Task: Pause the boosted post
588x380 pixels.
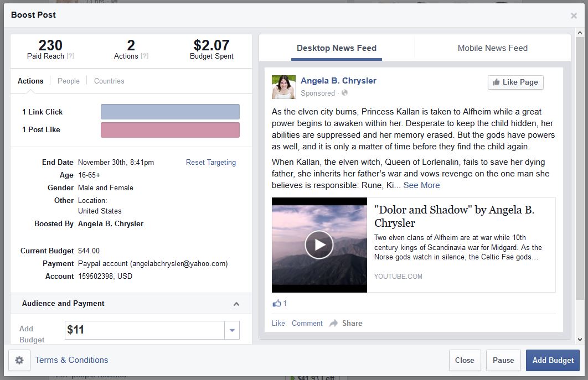Action: pos(503,360)
